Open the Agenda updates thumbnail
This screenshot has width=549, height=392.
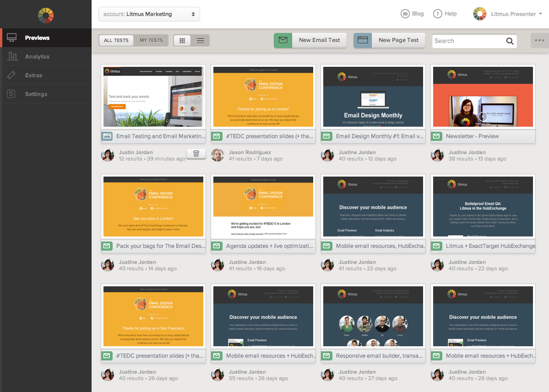click(x=263, y=207)
